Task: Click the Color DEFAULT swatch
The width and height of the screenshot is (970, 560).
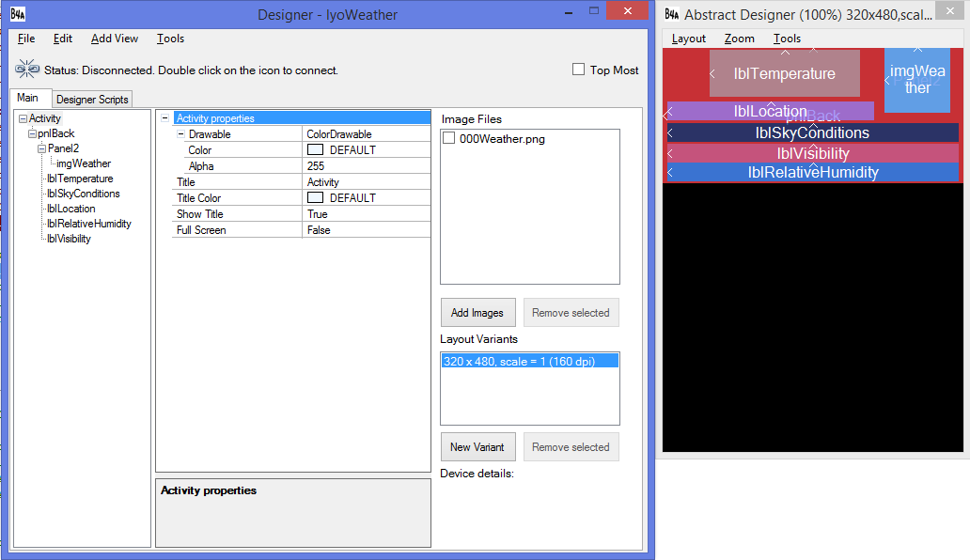Action: click(316, 149)
